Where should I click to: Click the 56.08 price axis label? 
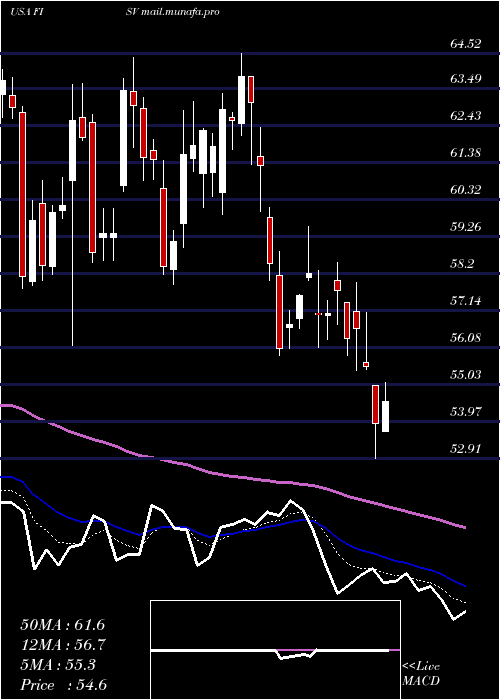click(466, 338)
